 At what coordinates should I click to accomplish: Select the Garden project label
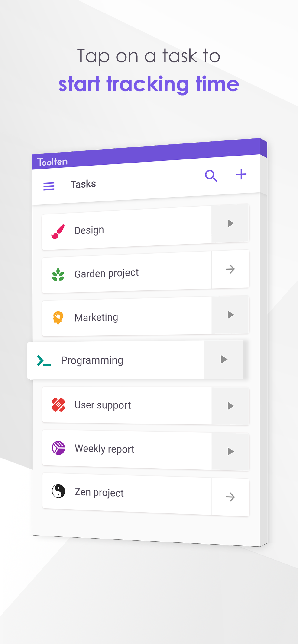[x=106, y=273]
